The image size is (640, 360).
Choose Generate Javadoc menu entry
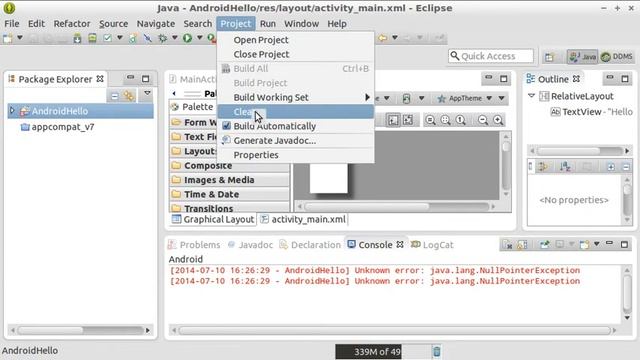[x=296, y=140]
